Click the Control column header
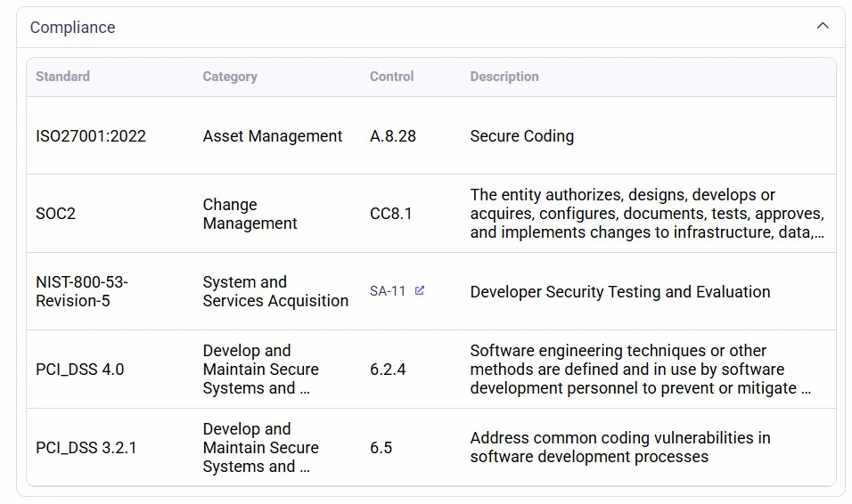This screenshot has height=504, width=852. point(392,77)
